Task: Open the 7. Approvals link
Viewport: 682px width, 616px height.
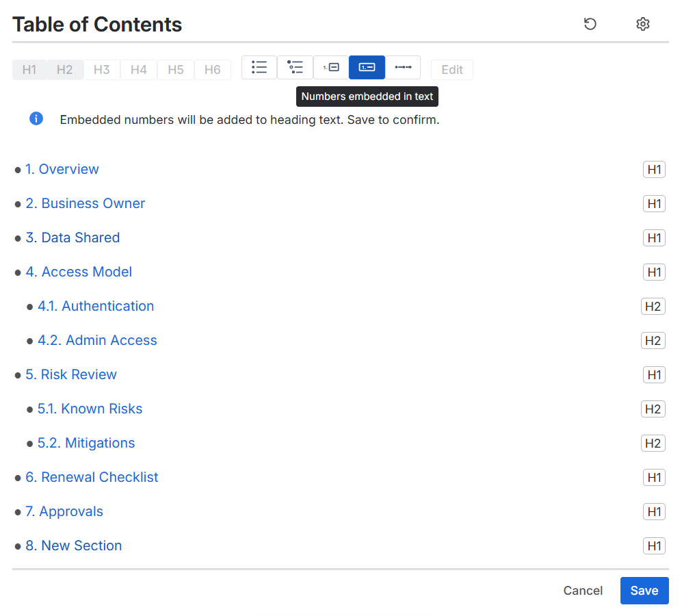Action: (x=64, y=511)
